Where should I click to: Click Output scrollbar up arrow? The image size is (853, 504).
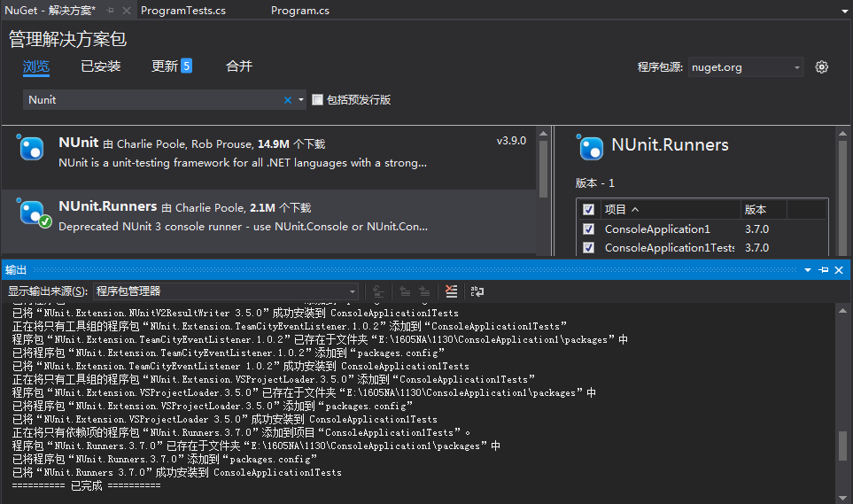842,310
